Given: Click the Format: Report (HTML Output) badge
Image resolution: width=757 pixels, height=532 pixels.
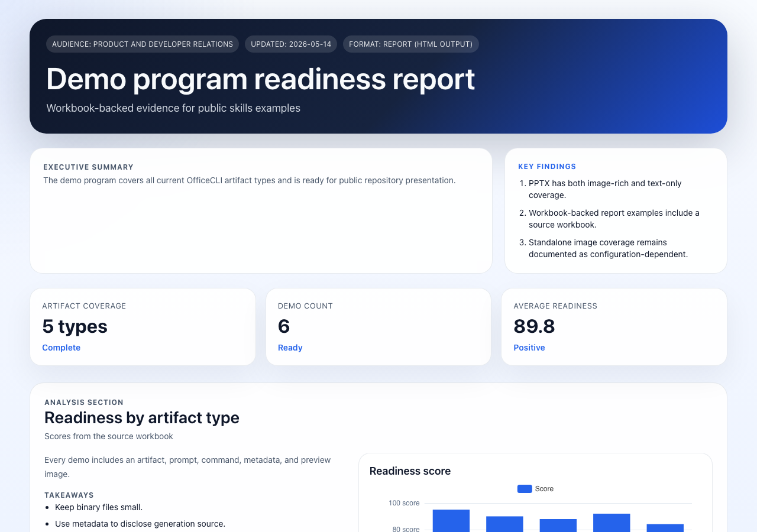Looking at the screenshot, I should (x=411, y=44).
